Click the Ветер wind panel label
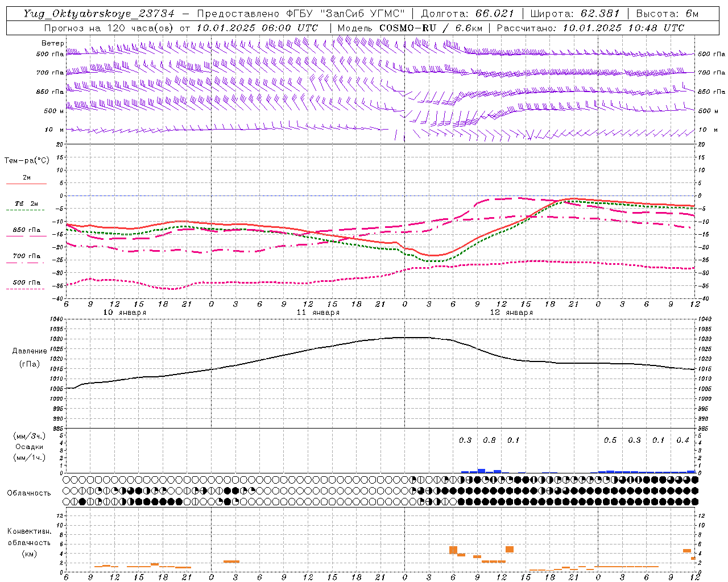Screen dimensions: 728x582 (53, 43)
